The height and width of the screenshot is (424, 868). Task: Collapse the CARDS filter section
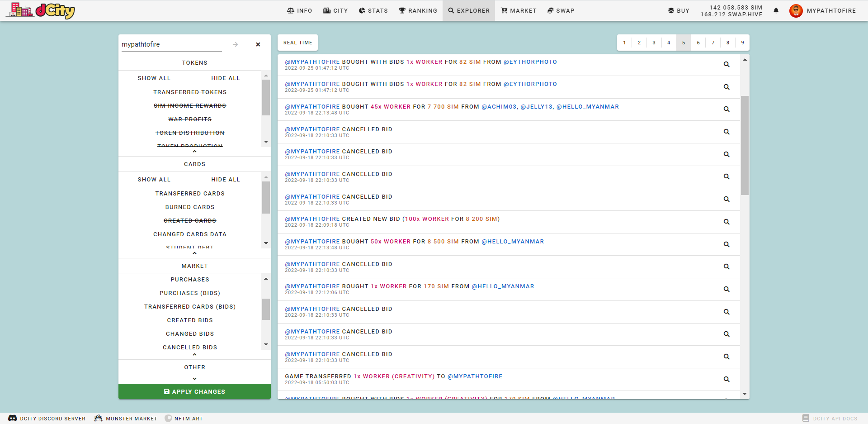[194, 253]
